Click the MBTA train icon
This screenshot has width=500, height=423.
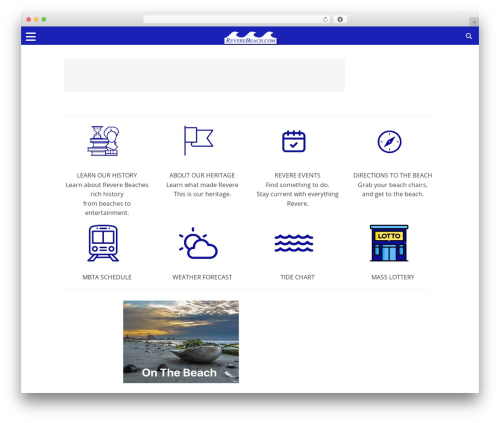[x=103, y=243]
